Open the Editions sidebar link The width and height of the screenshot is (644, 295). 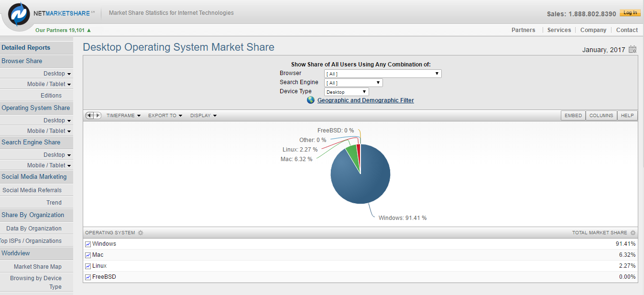coord(51,96)
